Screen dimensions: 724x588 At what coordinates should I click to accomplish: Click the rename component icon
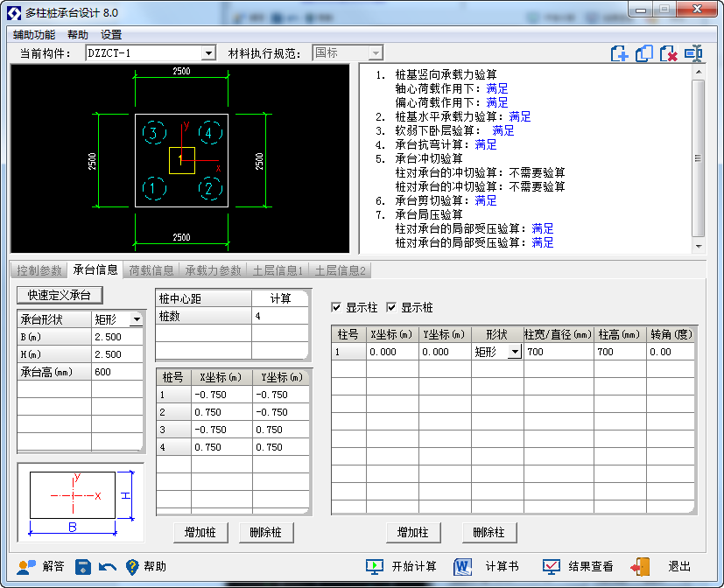693,53
